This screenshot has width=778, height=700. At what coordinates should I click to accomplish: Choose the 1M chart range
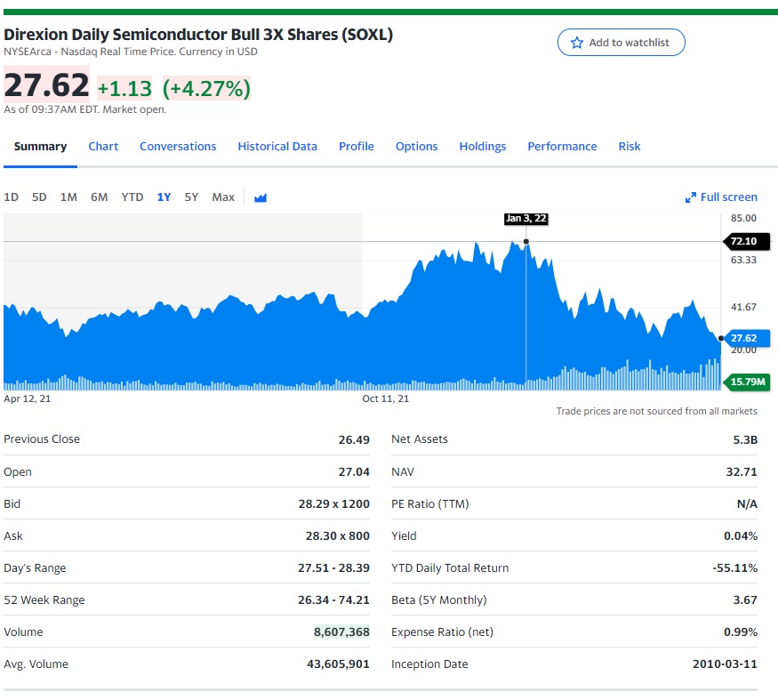(x=68, y=197)
